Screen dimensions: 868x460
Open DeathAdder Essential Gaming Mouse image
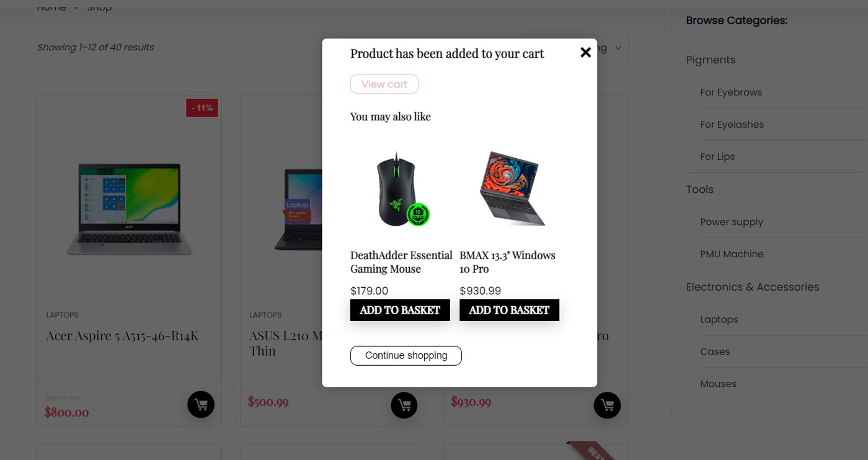pos(401,188)
